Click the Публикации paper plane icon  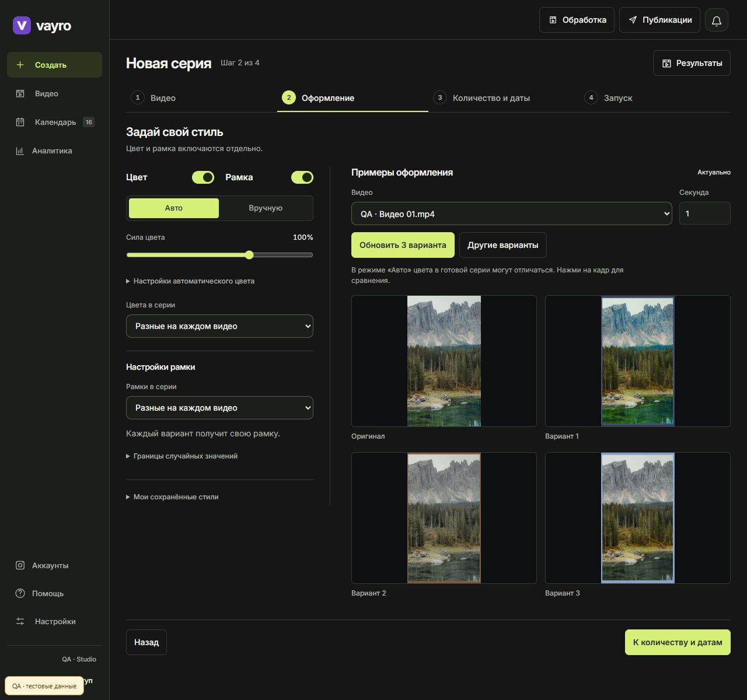633,20
